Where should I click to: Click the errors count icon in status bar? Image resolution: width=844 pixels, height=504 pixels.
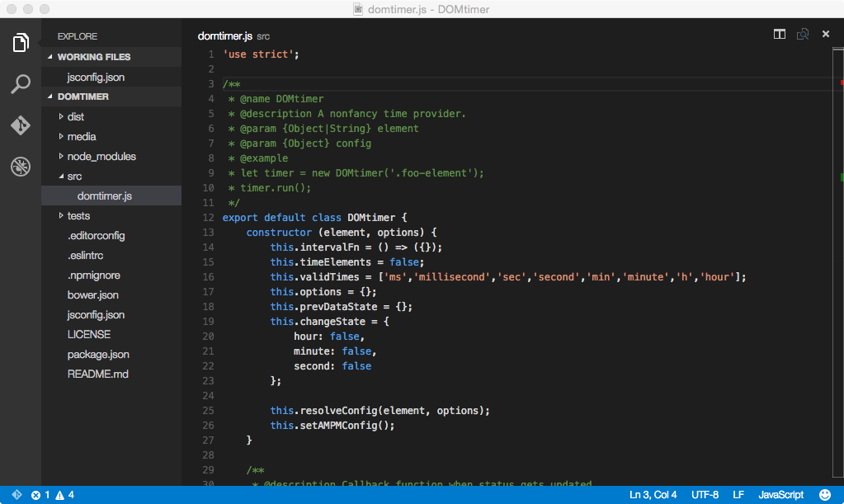click(40, 495)
